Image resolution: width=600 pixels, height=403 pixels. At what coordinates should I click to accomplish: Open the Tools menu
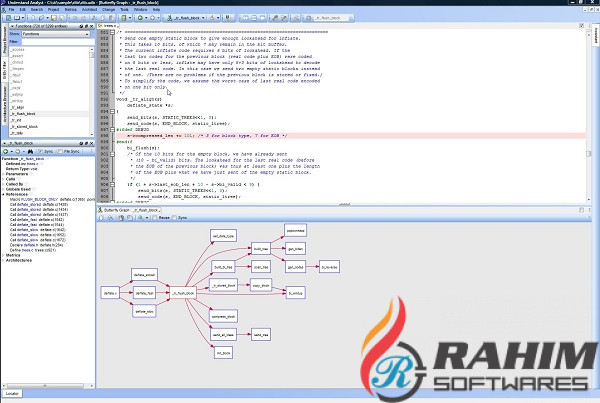click(124, 9)
